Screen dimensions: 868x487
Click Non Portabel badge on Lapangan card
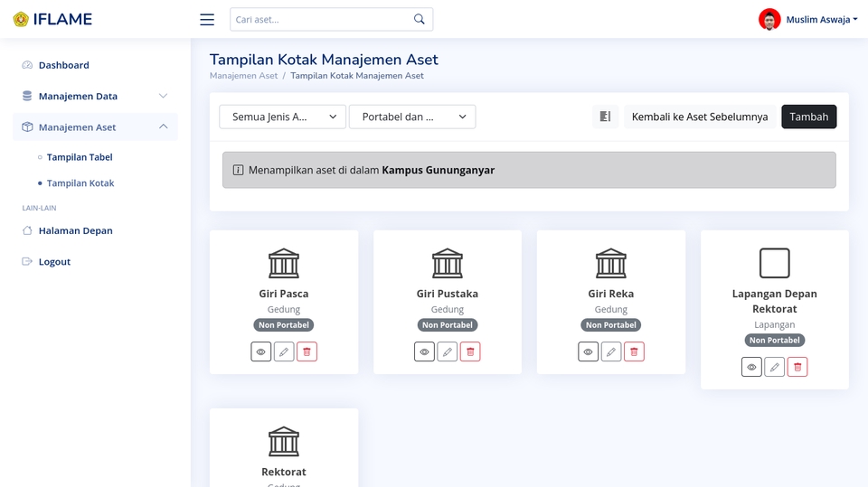point(775,341)
